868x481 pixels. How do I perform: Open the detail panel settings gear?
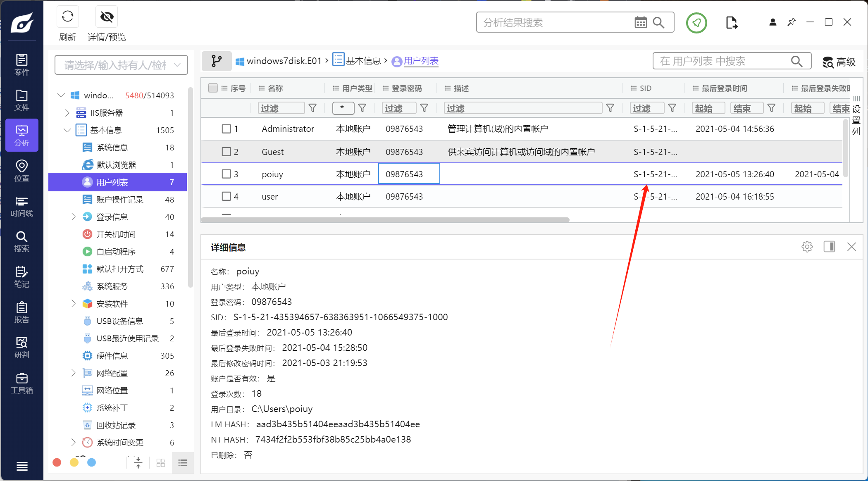coord(807,247)
